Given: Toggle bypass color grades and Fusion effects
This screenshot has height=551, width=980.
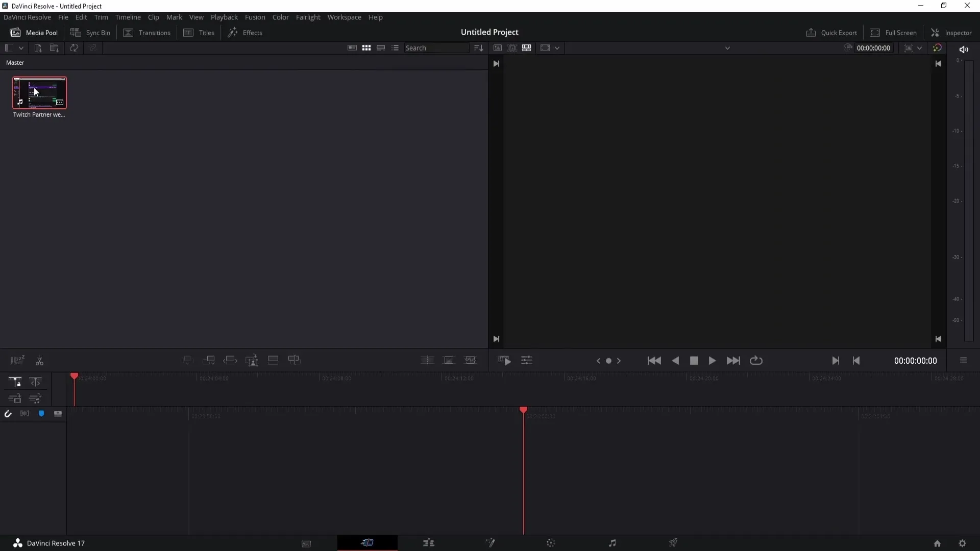Looking at the screenshot, I should tap(937, 48).
